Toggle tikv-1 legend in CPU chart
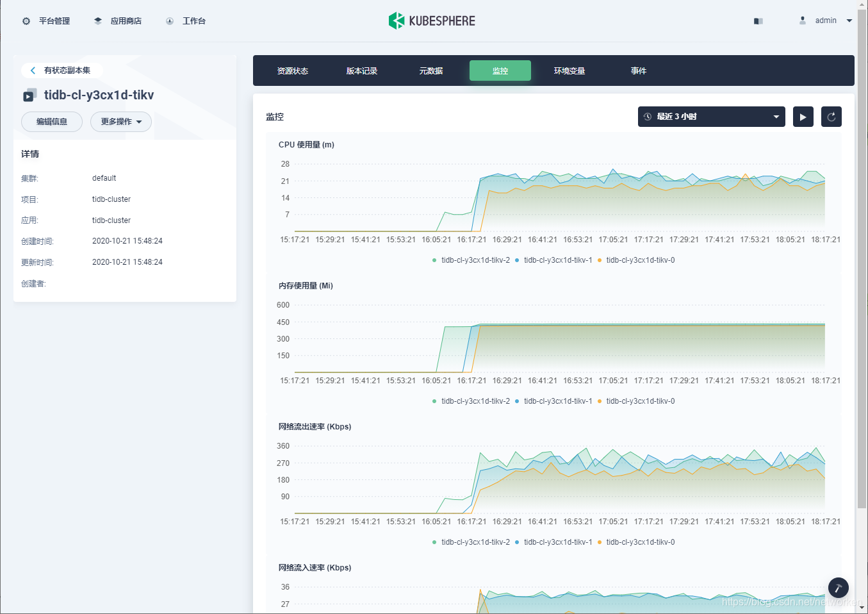 point(554,260)
